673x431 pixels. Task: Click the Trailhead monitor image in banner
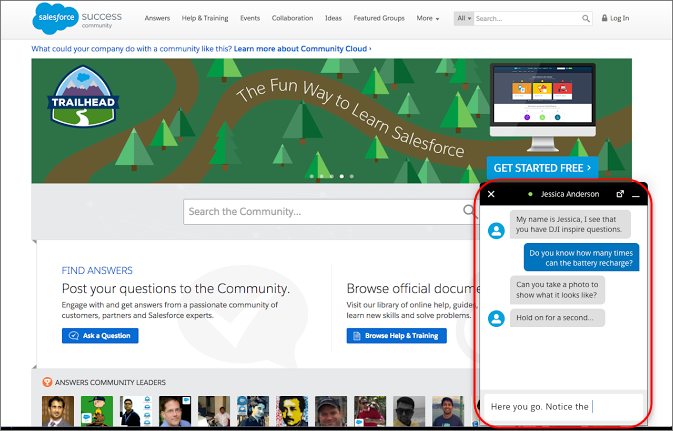point(543,107)
